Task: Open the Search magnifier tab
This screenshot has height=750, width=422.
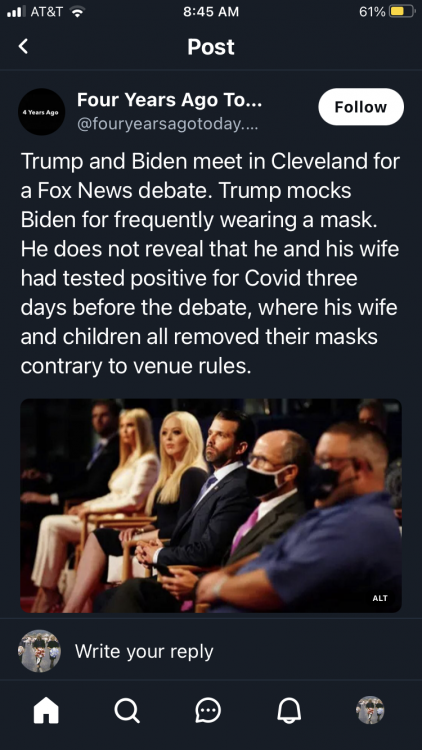Action: click(x=127, y=710)
